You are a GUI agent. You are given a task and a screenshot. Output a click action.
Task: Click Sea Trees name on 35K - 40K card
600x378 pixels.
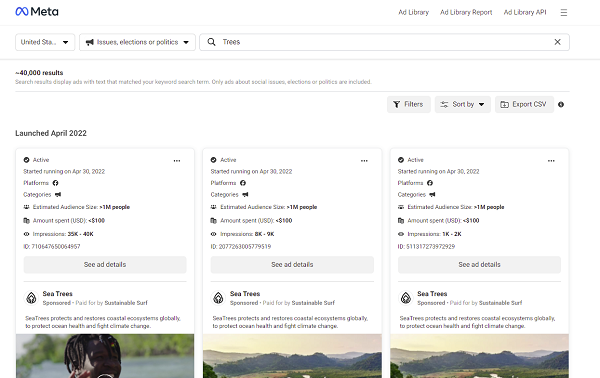tap(57, 294)
